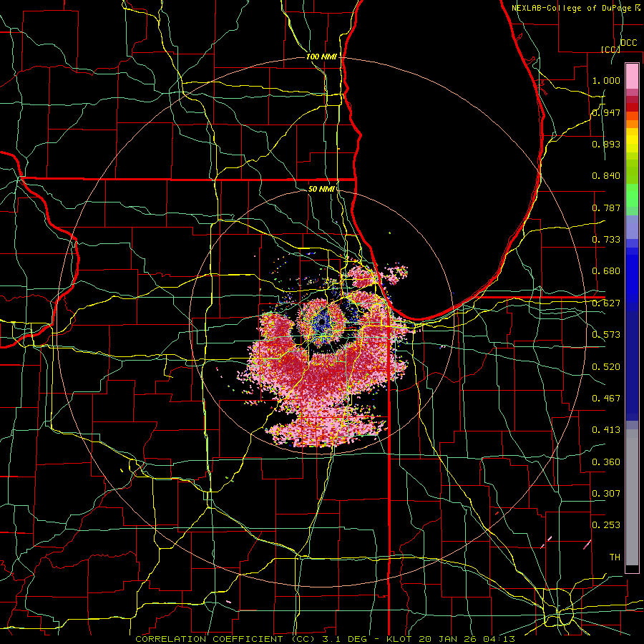
Task: Click the 3.1 DEG elevation text
Action: click(x=343, y=639)
